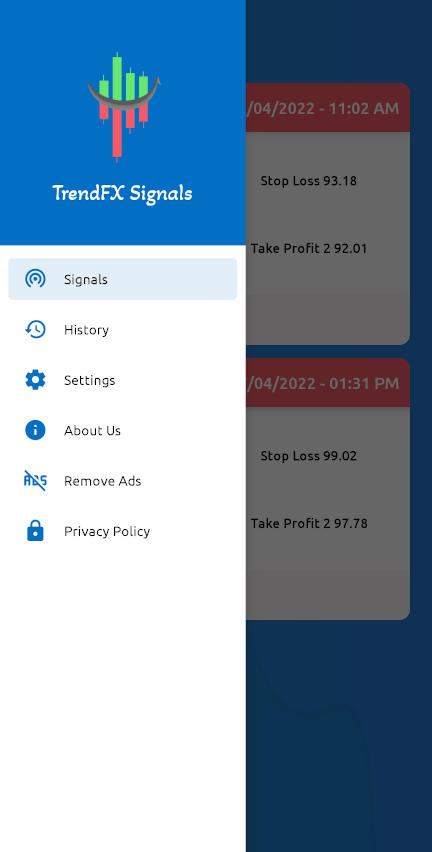Select the Stop Loss 93.18 text

pyautogui.click(x=309, y=181)
